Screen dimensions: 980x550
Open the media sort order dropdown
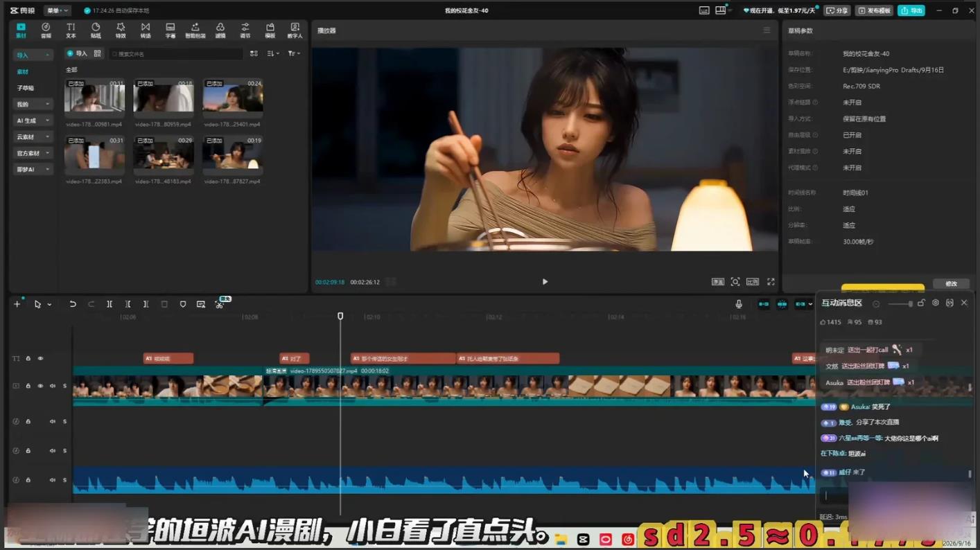pyautogui.click(x=273, y=53)
